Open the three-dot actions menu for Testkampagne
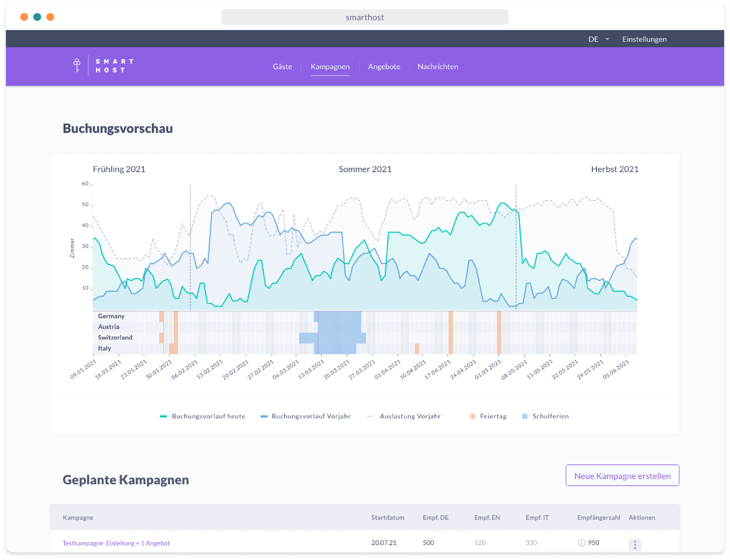 pyautogui.click(x=635, y=544)
